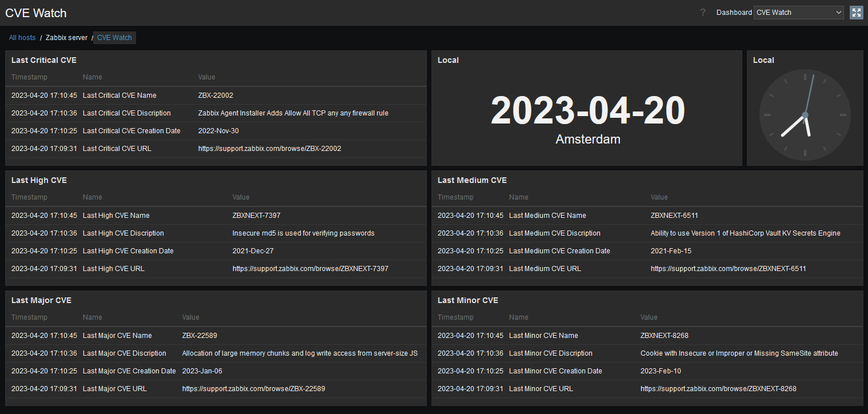The height and width of the screenshot is (414, 868).
Task: Click the CVE Watch page heading
Action: tap(36, 13)
